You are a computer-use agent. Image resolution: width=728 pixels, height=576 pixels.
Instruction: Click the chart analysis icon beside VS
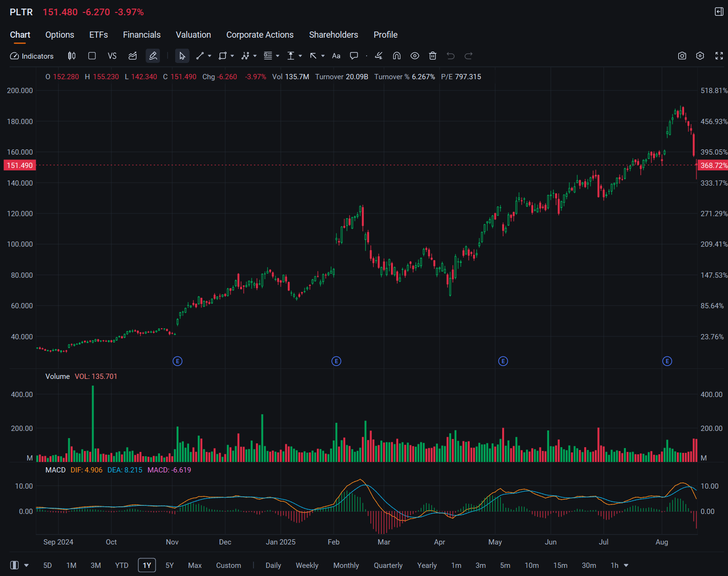tap(133, 56)
